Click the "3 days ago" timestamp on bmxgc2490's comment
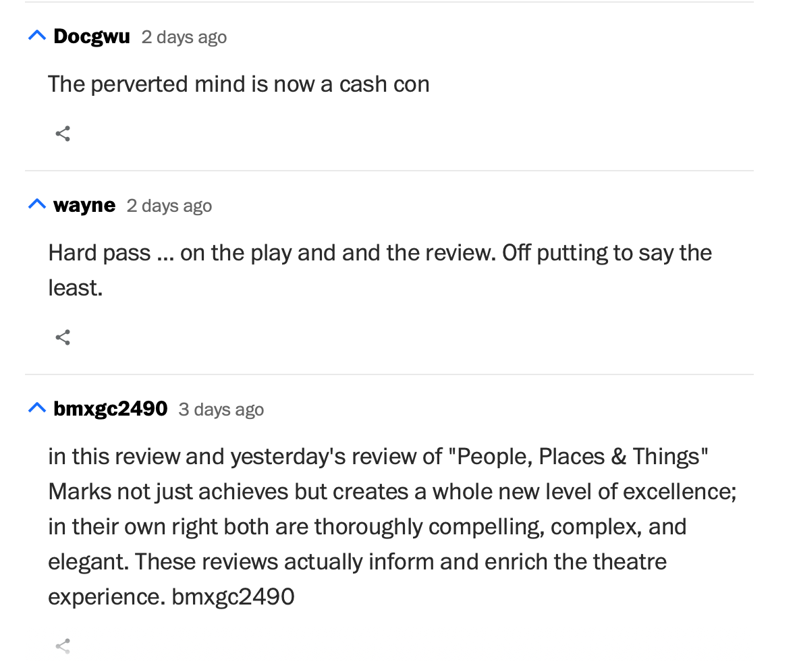 (221, 410)
